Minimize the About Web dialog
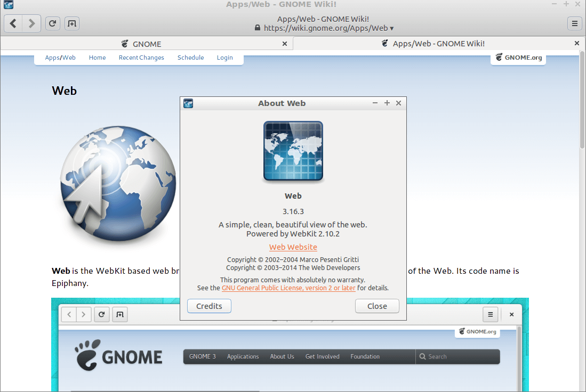The height and width of the screenshot is (392, 586). click(x=375, y=103)
